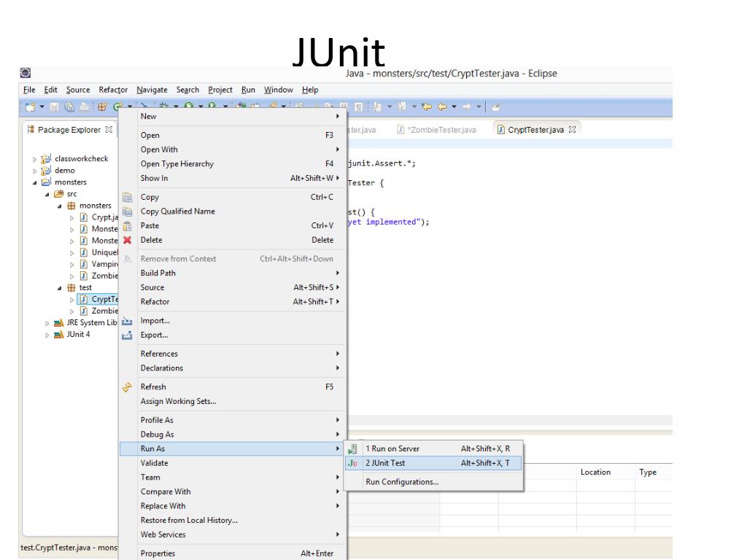Image resolution: width=747 pixels, height=560 pixels.
Task: Expand the JRE System Library node
Action: pyautogui.click(x=47, y=323)
